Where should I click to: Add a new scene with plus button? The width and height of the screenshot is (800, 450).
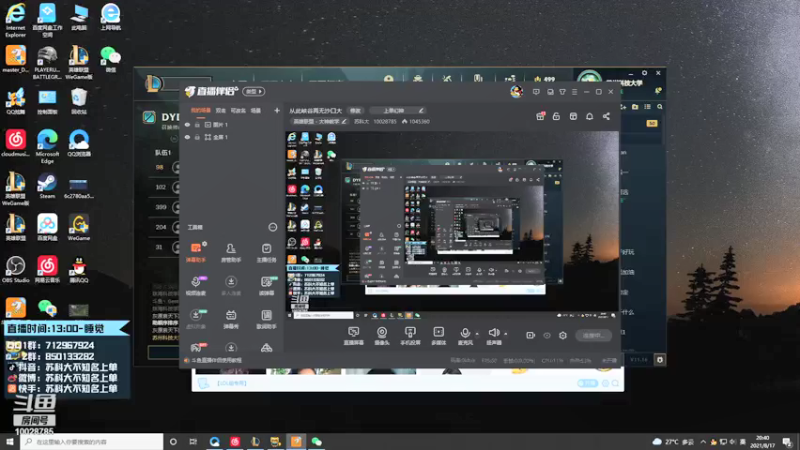pyautogui.click(x=277, y=110)
